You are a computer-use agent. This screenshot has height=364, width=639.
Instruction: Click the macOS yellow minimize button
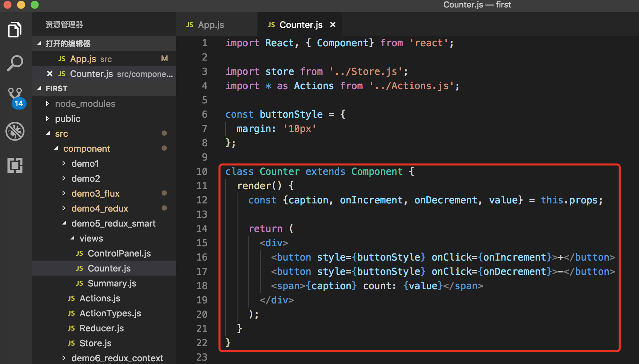[21, 5]
